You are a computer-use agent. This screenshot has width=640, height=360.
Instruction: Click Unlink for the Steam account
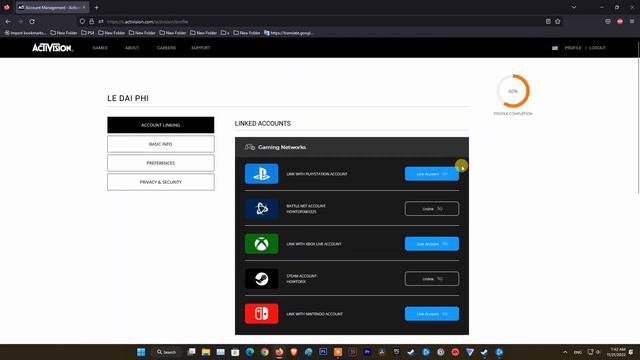coord(432,279)
